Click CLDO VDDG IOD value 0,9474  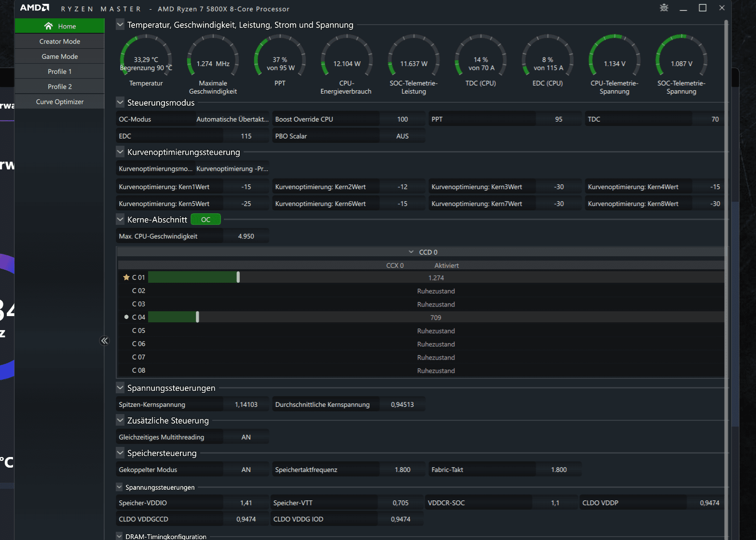tap(400, 519)
